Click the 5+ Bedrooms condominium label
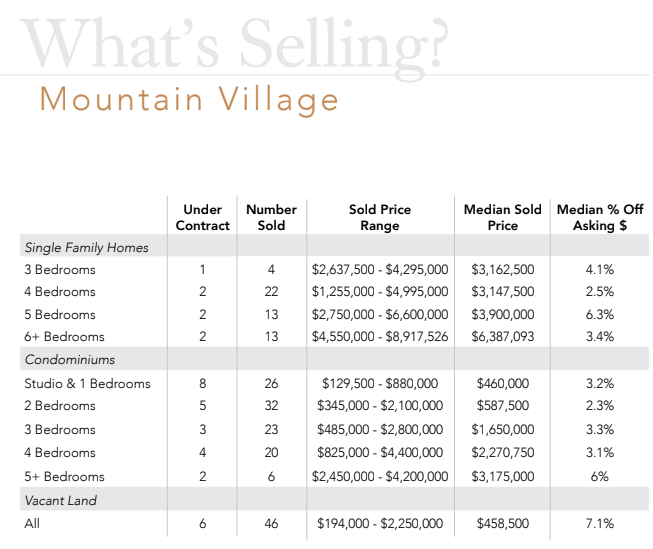This screenshot has height=549, width=653. 64,476
